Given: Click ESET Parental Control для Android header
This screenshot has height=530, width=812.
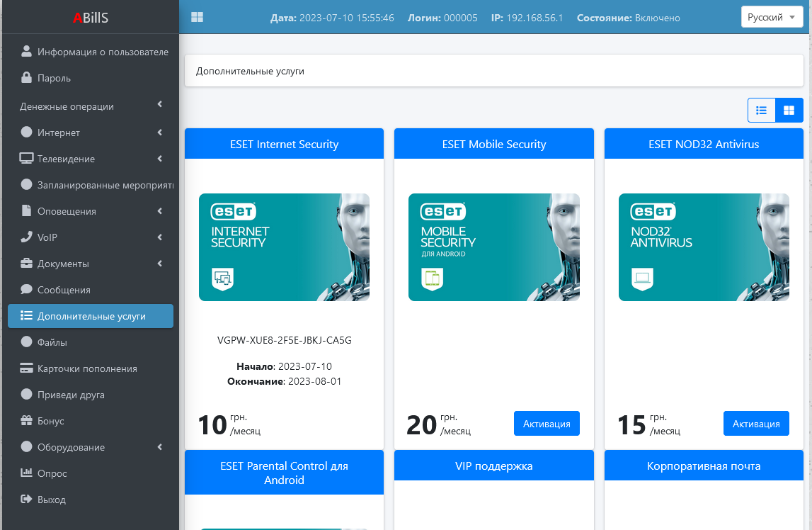Looking at the screenshot, I should 285,473.
